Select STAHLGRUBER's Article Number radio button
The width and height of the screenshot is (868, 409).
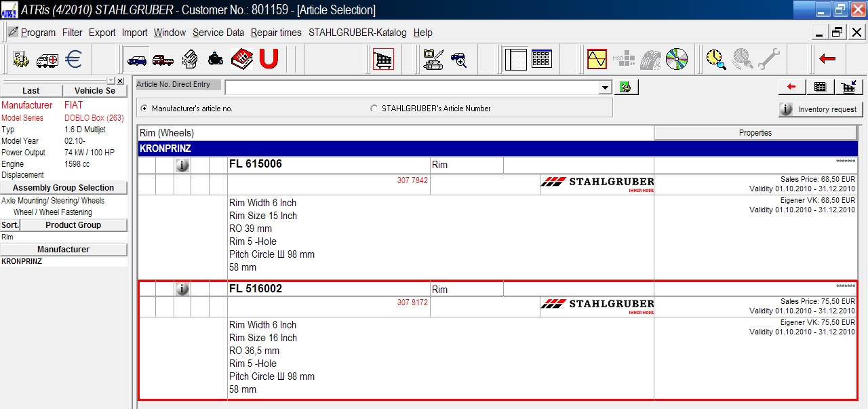click(374, 109)
